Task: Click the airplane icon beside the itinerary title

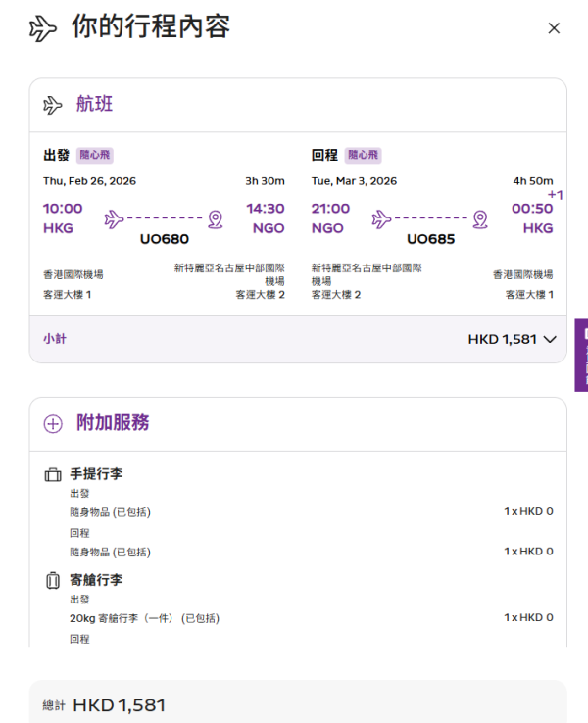Action: point(42,28)
